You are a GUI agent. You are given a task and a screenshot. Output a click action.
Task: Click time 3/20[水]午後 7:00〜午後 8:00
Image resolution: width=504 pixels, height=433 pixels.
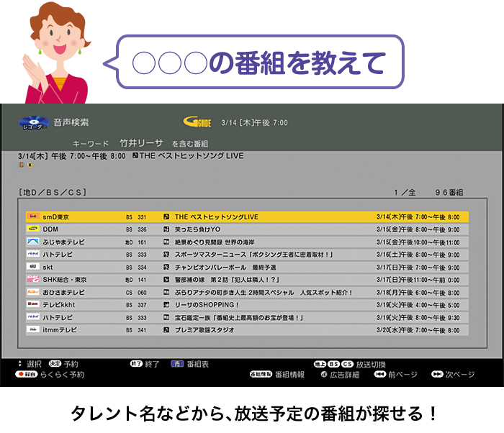click(418, 330)
